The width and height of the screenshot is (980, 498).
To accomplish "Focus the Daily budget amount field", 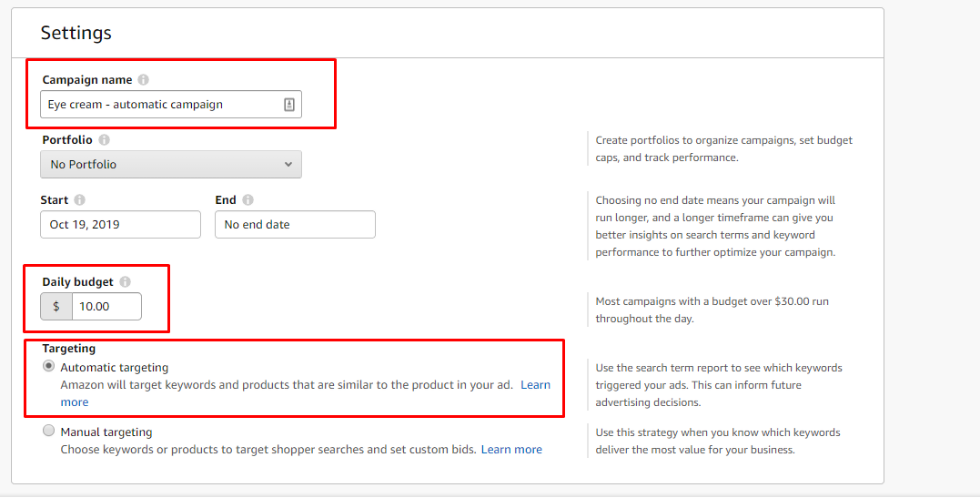I will [106, 307].
